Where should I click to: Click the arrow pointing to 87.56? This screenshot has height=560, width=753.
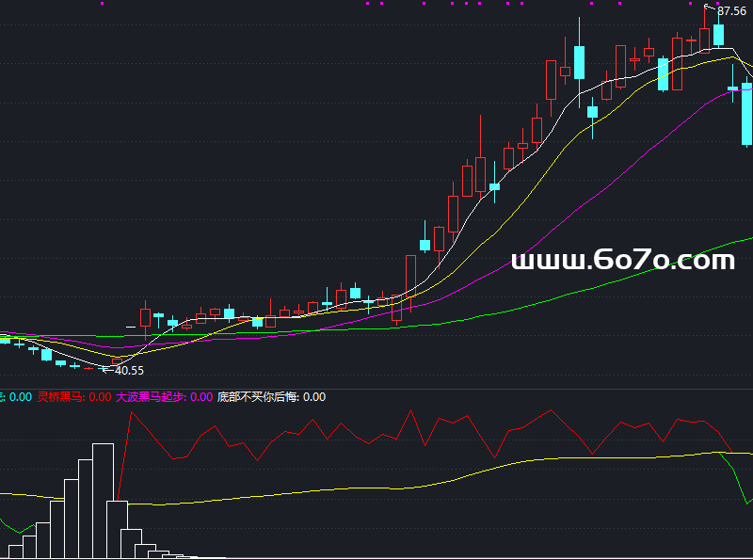[711, 9]
